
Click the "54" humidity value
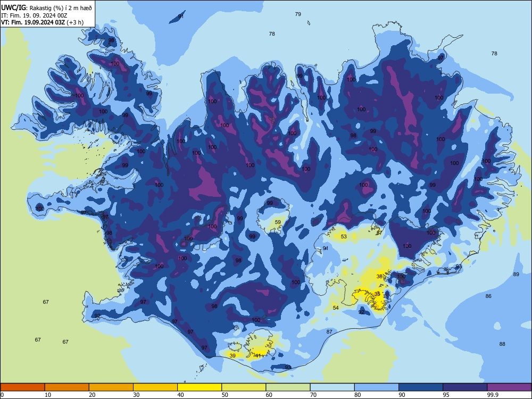(336, 307)
